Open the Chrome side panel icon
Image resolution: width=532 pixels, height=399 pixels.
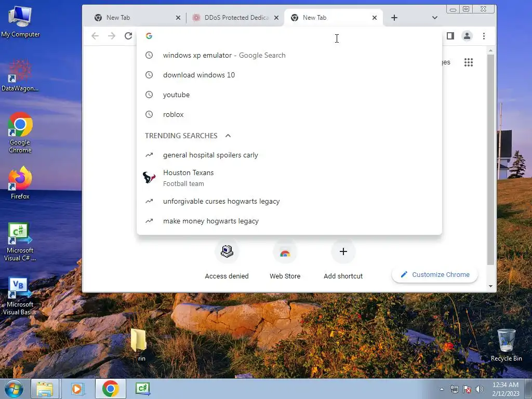pos(450,36)
